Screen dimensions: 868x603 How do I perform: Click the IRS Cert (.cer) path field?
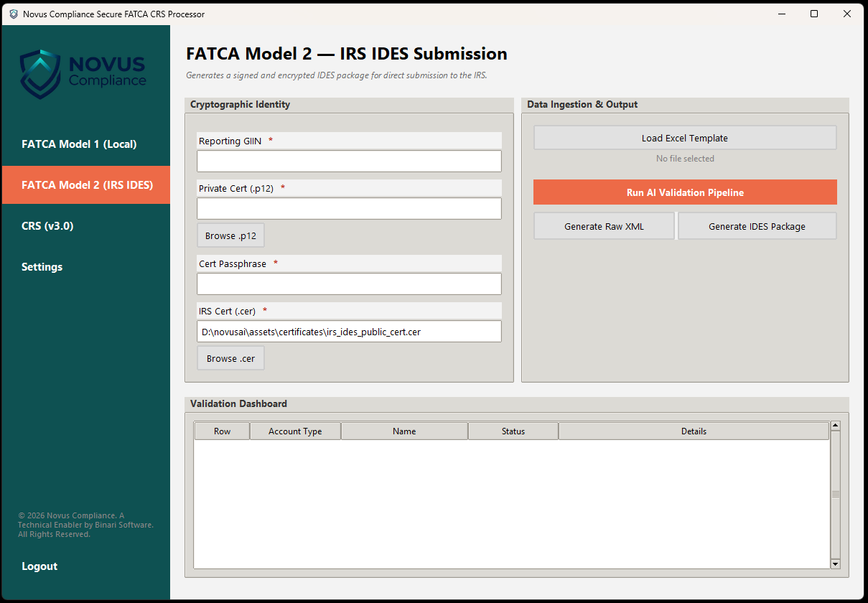tap(349, 331)
